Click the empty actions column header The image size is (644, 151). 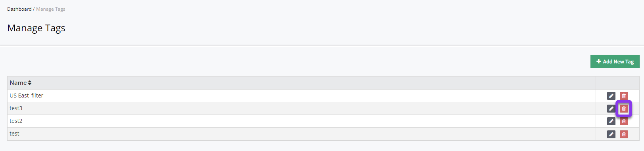click(617, 83)
